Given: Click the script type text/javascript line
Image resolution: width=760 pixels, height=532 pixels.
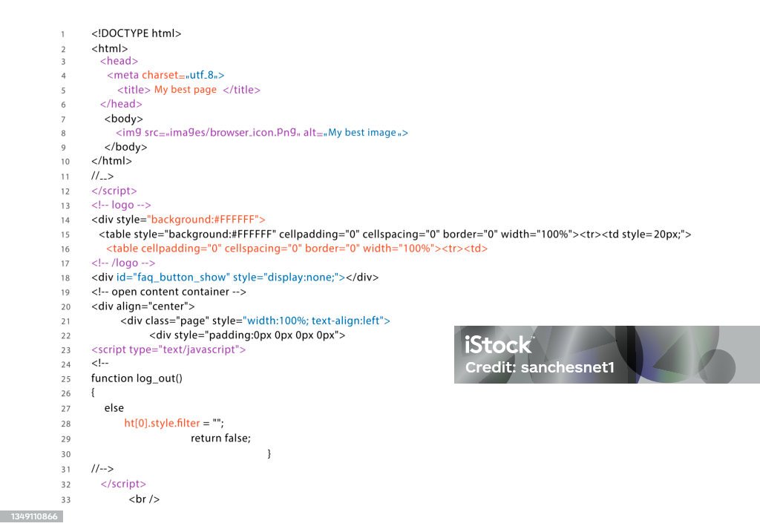Looking at the screenshot, I should tap(168, 349).
